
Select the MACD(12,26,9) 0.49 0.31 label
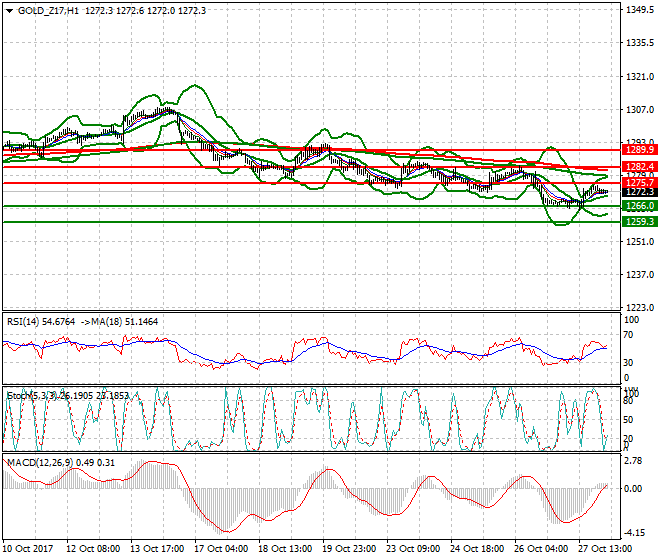pyautogui.click(x=61, y=463)
